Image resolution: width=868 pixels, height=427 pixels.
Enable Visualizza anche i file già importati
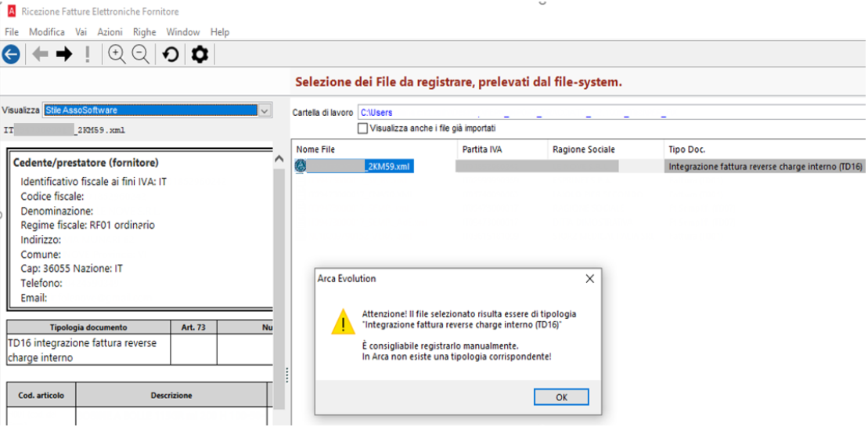coord(362,128)
